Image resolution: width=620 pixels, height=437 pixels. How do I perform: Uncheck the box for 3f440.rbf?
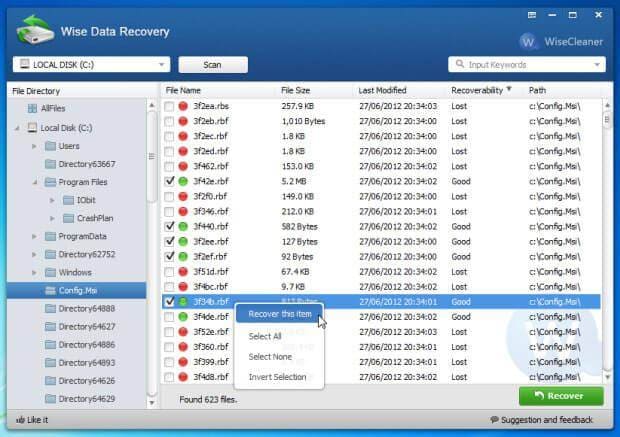[x=169, y=226]
